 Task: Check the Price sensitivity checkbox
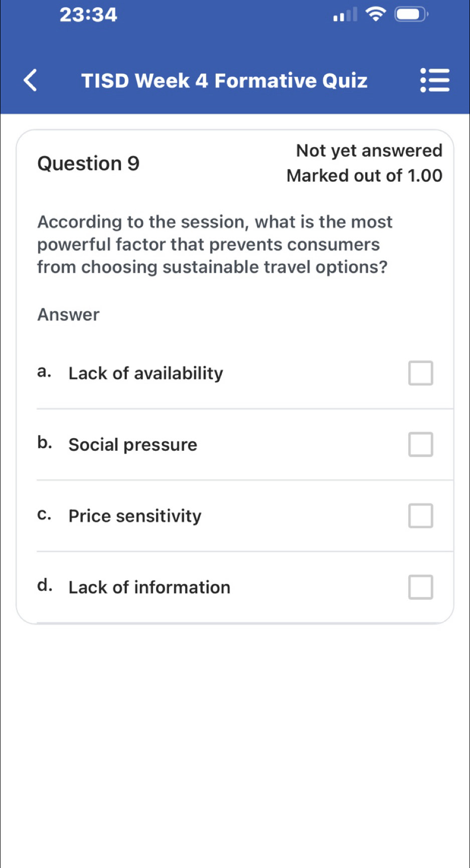click(420, 516)
